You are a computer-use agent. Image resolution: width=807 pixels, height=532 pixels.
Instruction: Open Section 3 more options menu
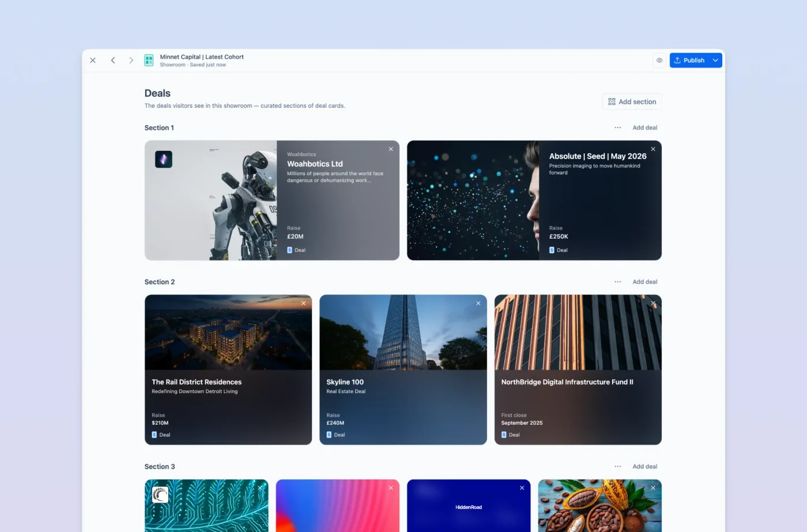tap(618, 466)
